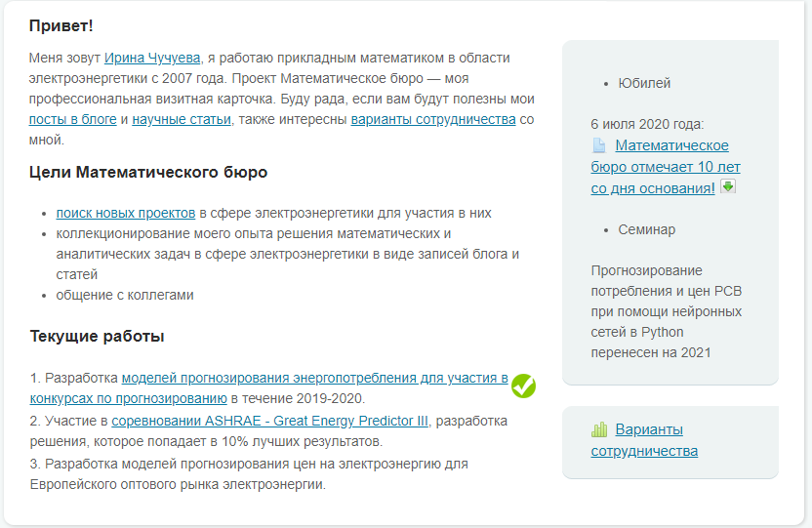
Task: Click the green download arrow icon
Action: (x=728, y=186)
